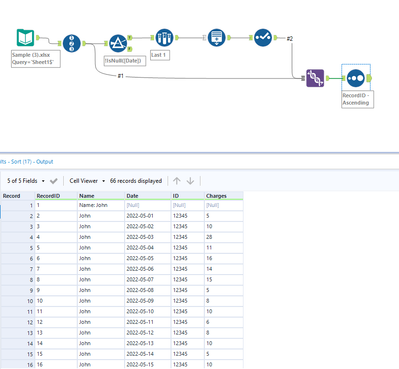Image resolution: width=399 pixels, height=369 pixels.
Task: Click the Sample (3).xlsx annotation label
Action: click(x=36, y=59)
